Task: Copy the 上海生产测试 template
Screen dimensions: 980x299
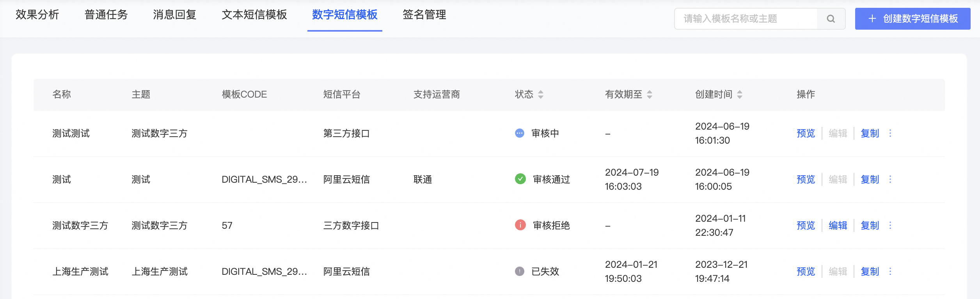Action: point(870,272)
